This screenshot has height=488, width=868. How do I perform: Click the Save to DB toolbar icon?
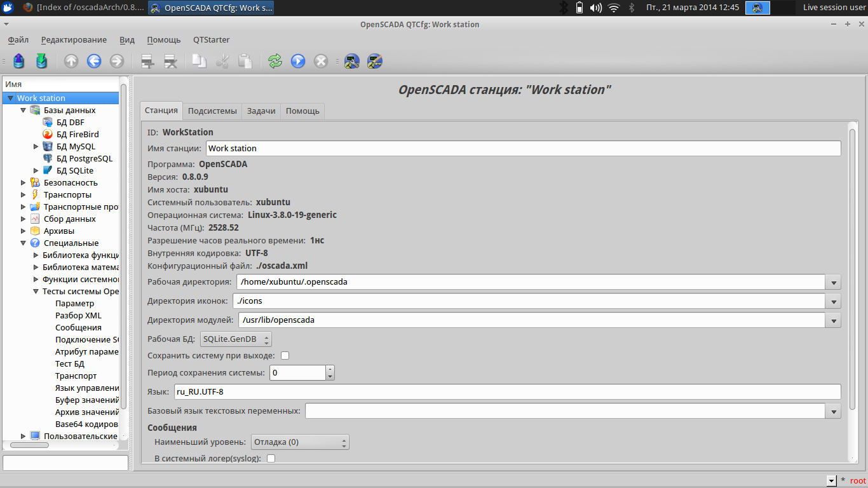click(x=41, y=61)
